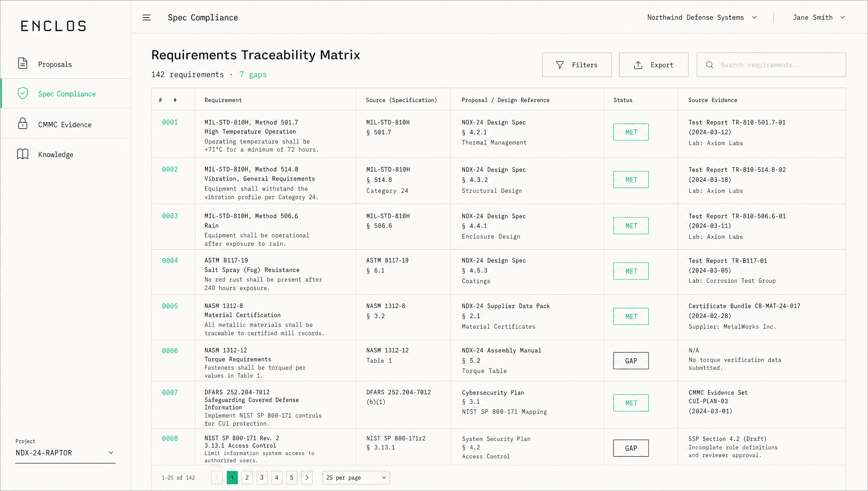This screenshot has width=868, height=491.
Task: Go to page 4
Action: pyautogui.click(x=277, y=477)
